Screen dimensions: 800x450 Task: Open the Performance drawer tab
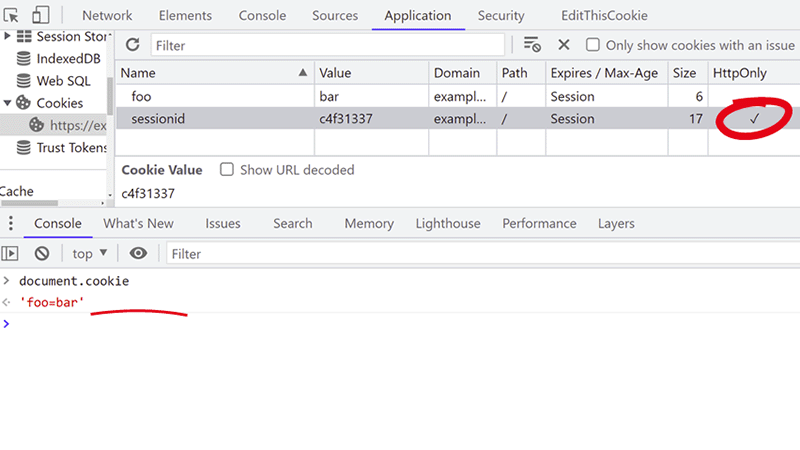539,223
